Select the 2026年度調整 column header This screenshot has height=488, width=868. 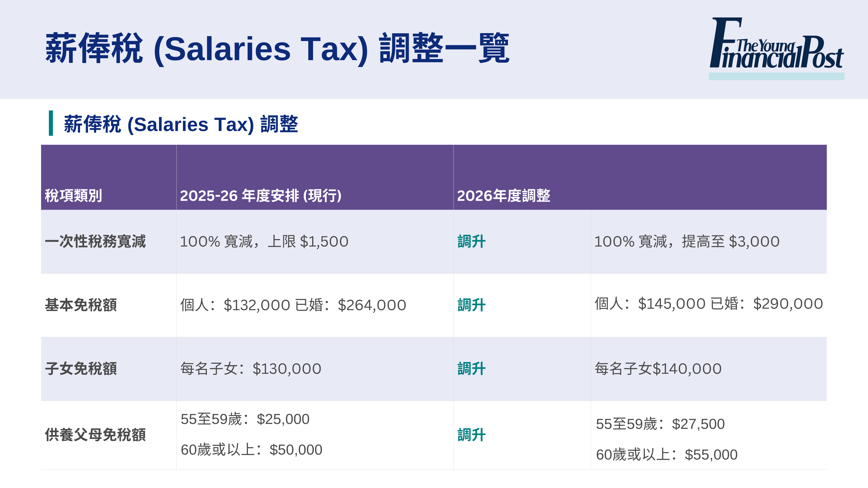(503, 196)
